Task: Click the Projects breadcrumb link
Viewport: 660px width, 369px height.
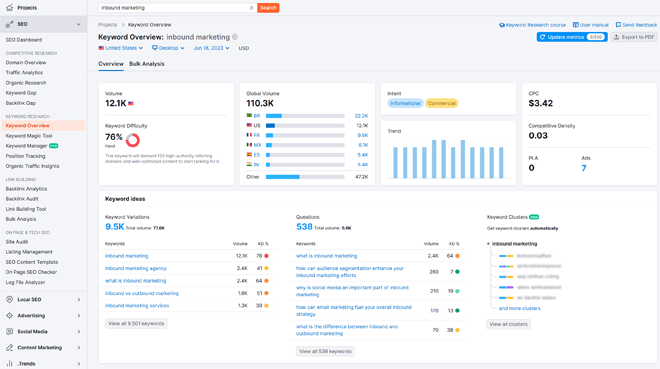Action: coord(107,25)
